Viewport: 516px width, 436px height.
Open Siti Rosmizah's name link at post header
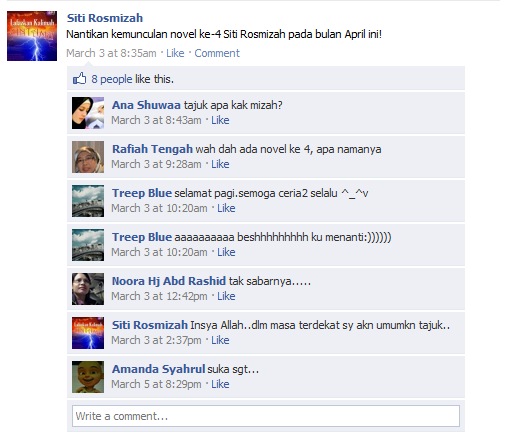click(105, 18)
